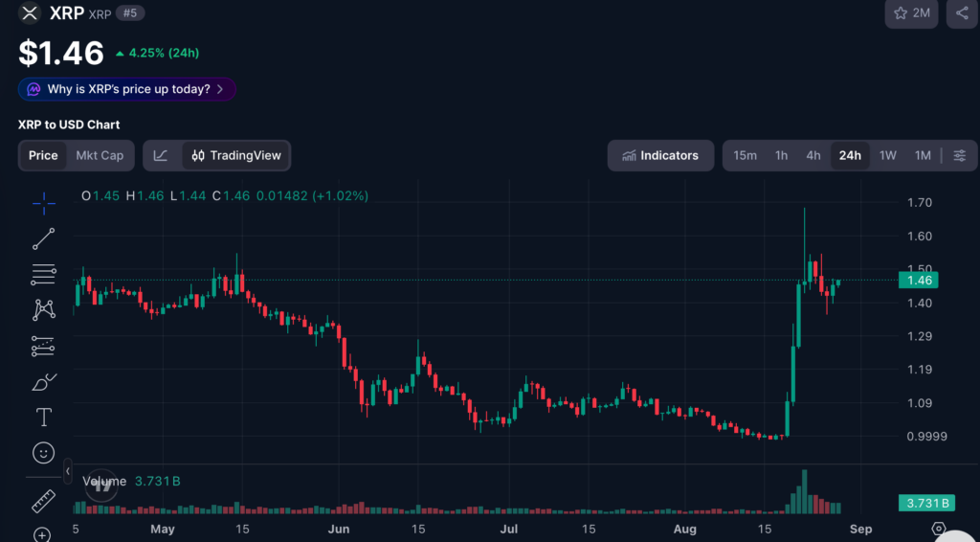Toggle the simple line chart mode
The image size is (980, 542).
(x=161, y=156)
